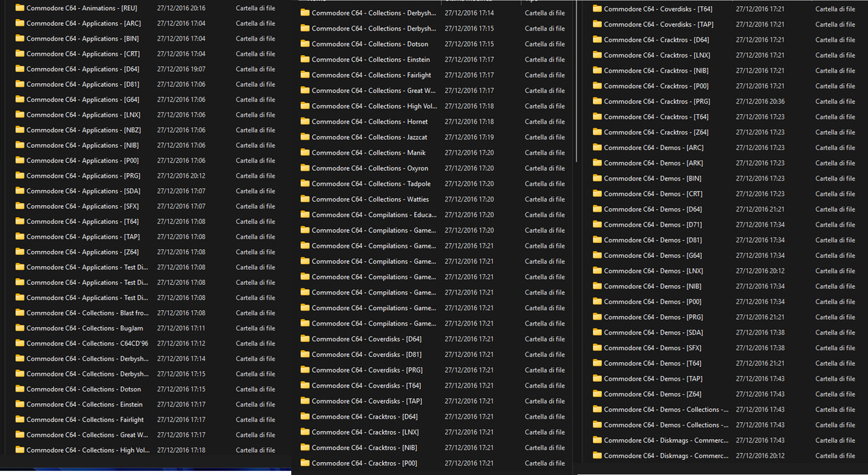868x475 pixels.
Task: Click folder icon of Coverdisks - [D81]
Action: 305,354
